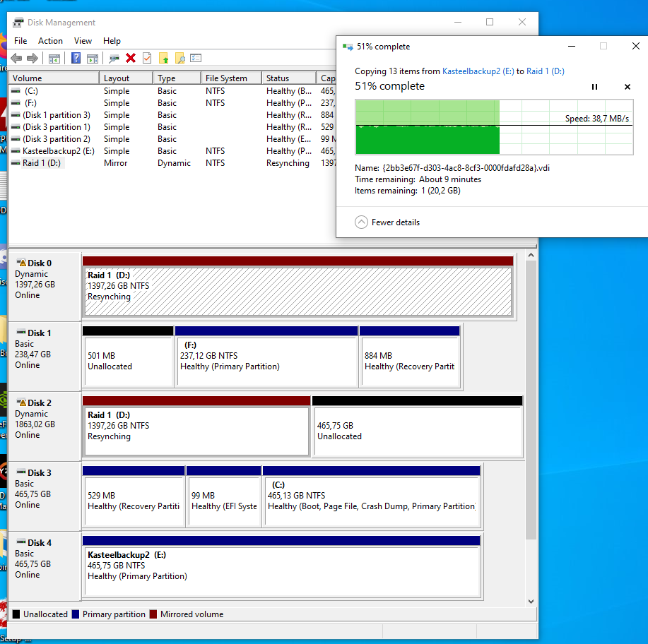Select the 465,75 GB Unallocated space on Disk 2

pyautogui.click(x=417, y=431)
